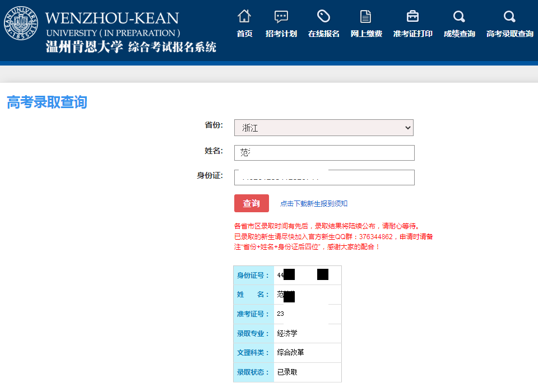This screenshot has width=538, height=392.
Task: Select the 准考证打印 menu label
Action: tap(412, 34)
